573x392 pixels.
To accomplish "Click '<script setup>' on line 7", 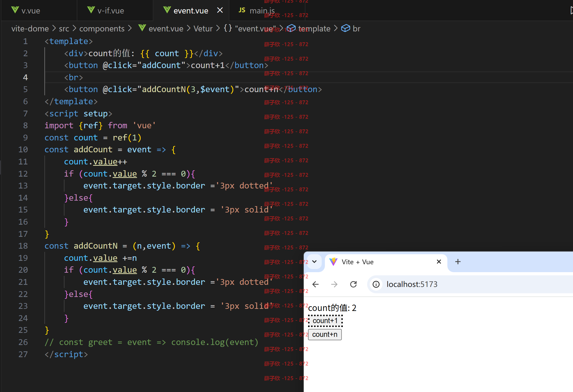I will pos(78,114).
